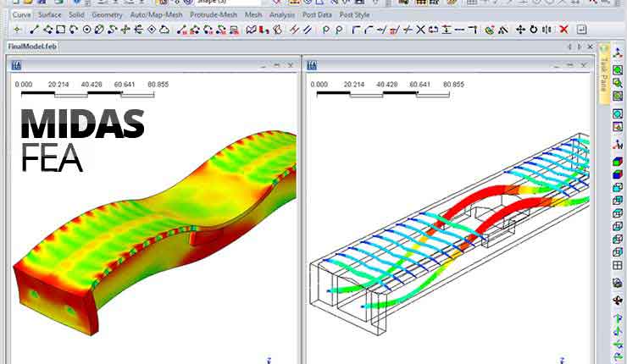The image size is (627, 364).
Task: Select the diamond polygon curve tool
Action: pyautogui.click(x=152, y=30)
